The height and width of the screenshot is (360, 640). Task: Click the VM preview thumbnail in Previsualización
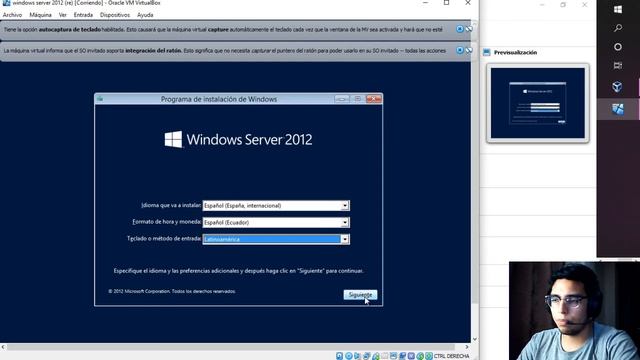coord(538,103)
